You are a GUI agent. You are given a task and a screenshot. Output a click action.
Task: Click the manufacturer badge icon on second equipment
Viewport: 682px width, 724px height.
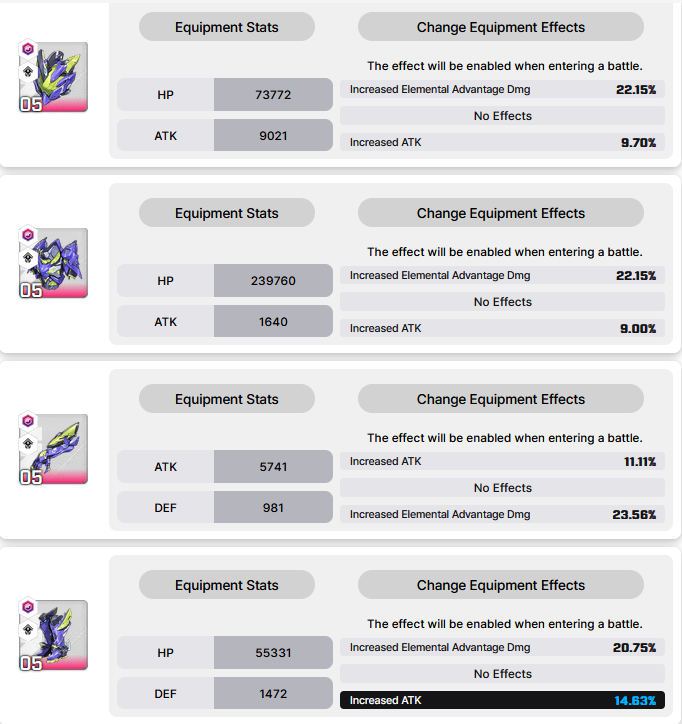[28, 258]
